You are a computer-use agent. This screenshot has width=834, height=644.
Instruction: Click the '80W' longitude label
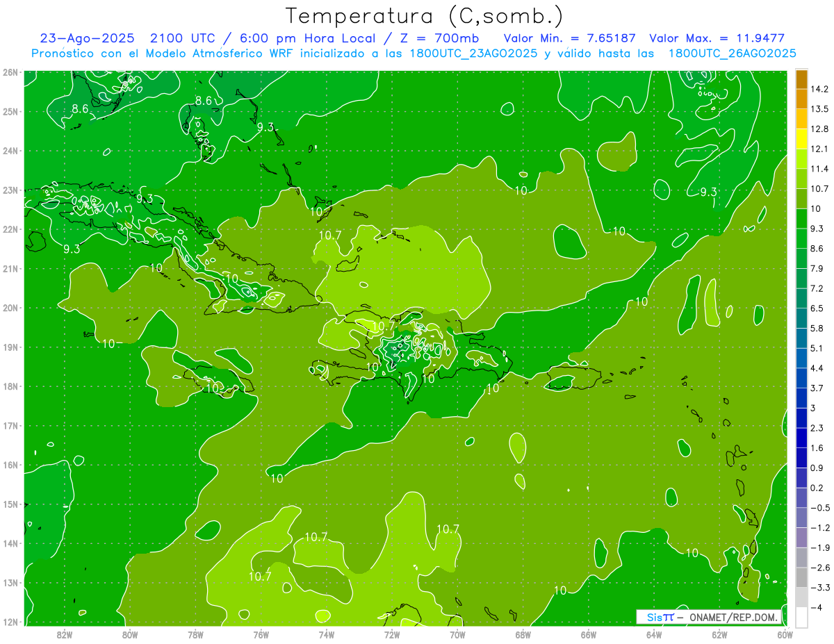tap(130, 634)
